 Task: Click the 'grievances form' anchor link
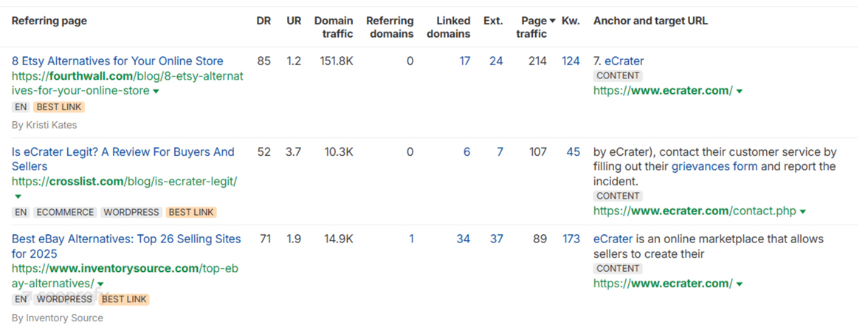point(714,166)
